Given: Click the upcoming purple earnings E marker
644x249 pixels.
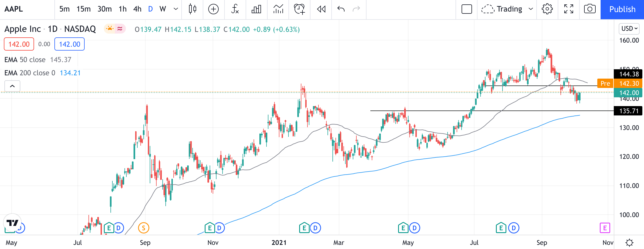Looking at the screenshot, I should [x=605, y=228].
